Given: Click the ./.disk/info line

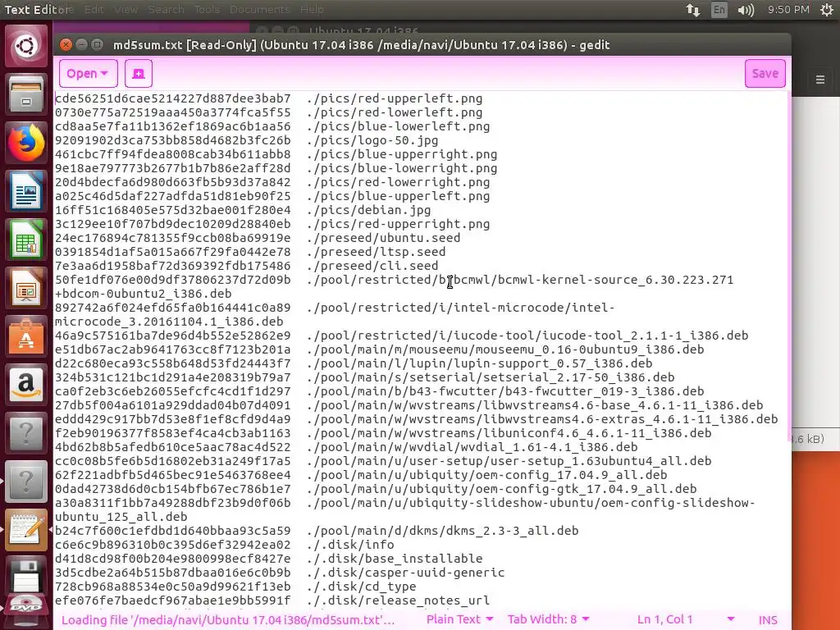Looking at the screenshot, I should tap(350, 545).
